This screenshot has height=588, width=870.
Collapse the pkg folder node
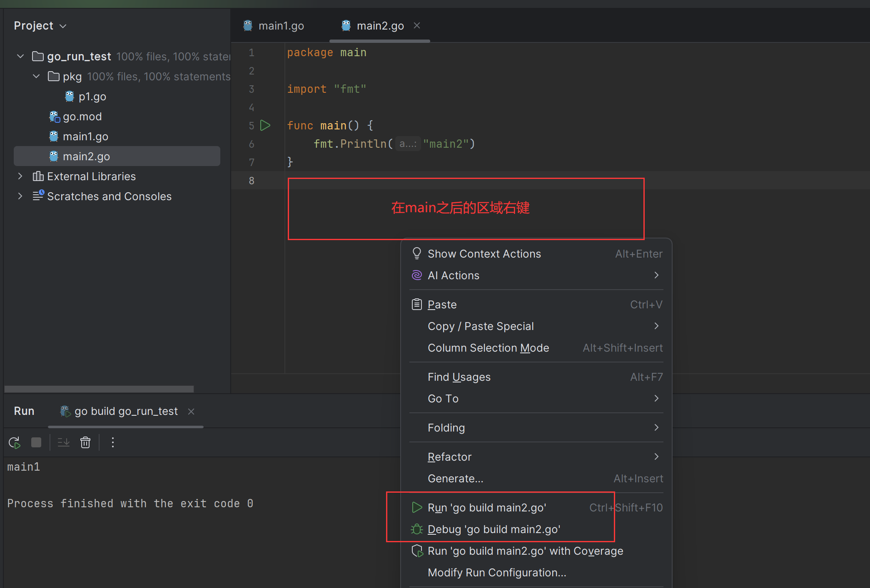coord(36,76)
